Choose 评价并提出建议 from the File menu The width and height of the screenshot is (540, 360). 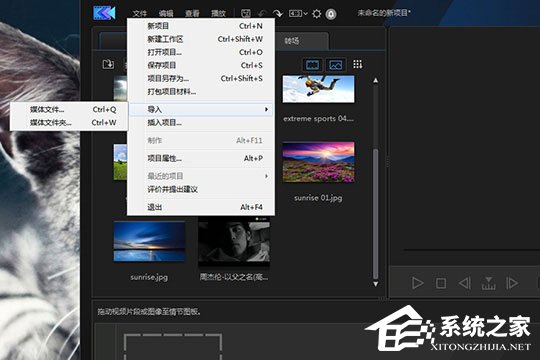(201, 189)
